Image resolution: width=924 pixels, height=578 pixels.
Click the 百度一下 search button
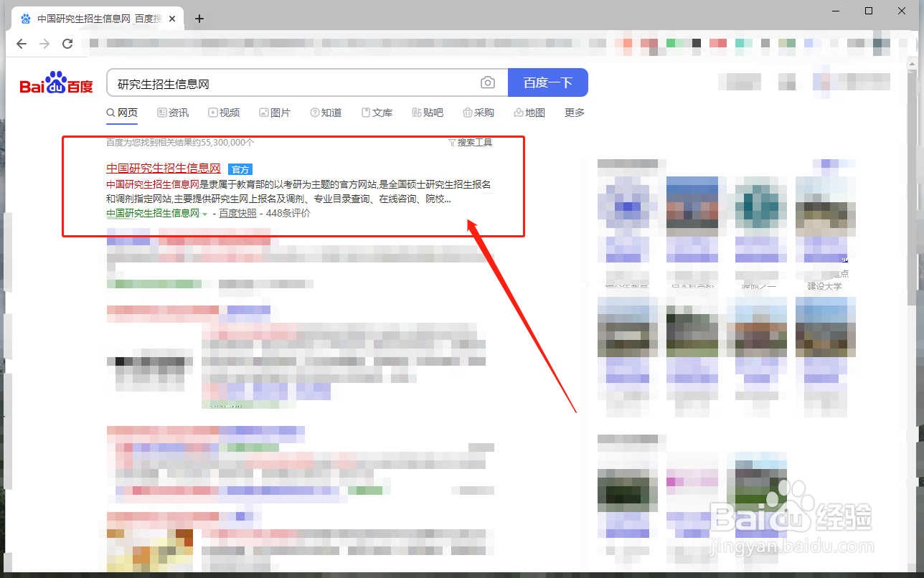click(x=548, y=82)
